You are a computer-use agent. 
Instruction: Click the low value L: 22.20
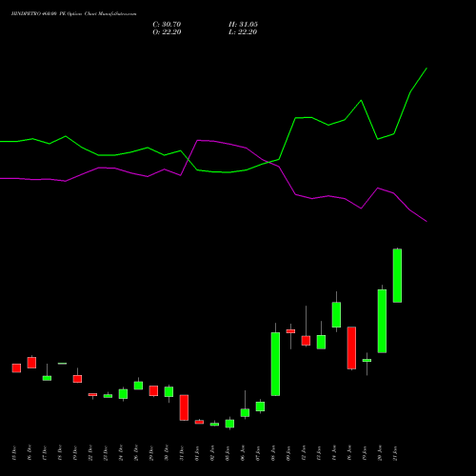(243, 32)
